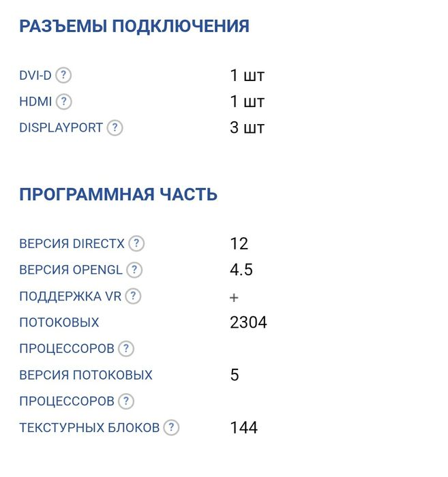Click the ПОДДЕРЖКА VR help icon
Screen dimensions: 448x477
[x=133, y=296]
